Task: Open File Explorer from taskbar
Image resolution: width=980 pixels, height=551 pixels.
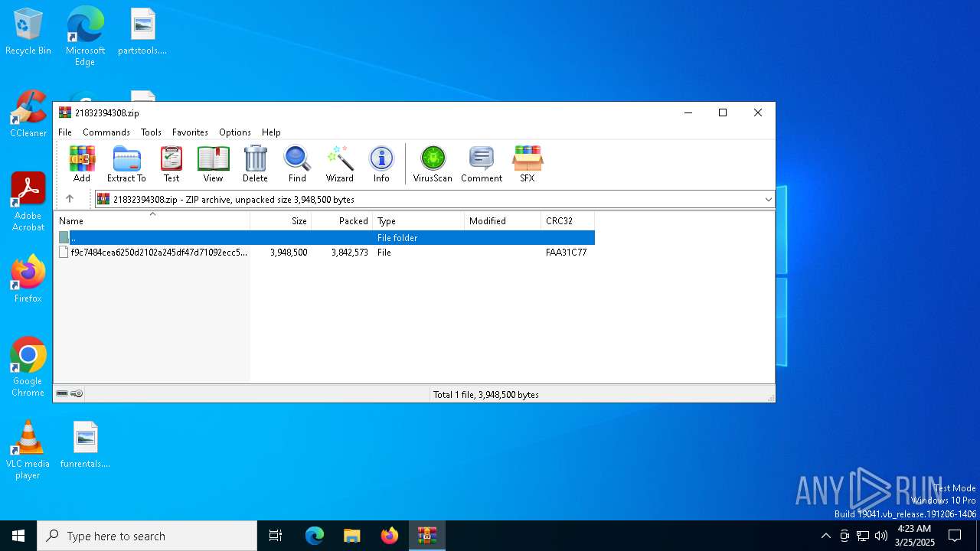Action: click(x=351, y=536)
